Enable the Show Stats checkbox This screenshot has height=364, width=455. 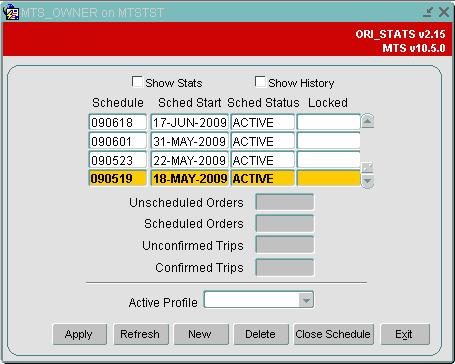coord(137,82)
